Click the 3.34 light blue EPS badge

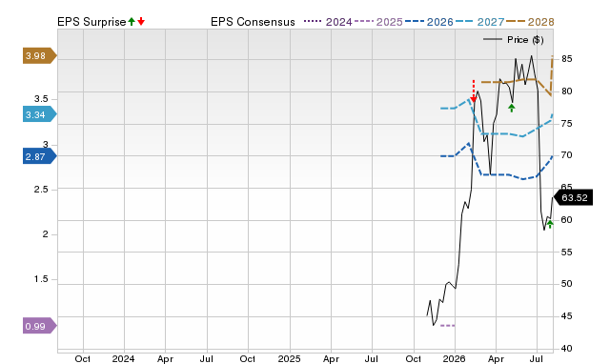coord(40,114)
